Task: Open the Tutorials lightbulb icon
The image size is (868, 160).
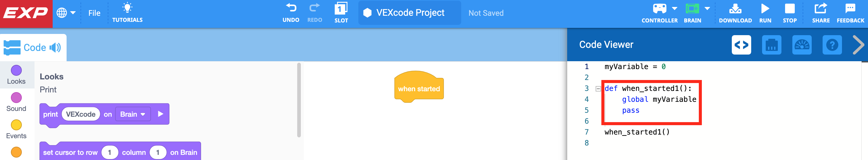Action: [127, 8]
